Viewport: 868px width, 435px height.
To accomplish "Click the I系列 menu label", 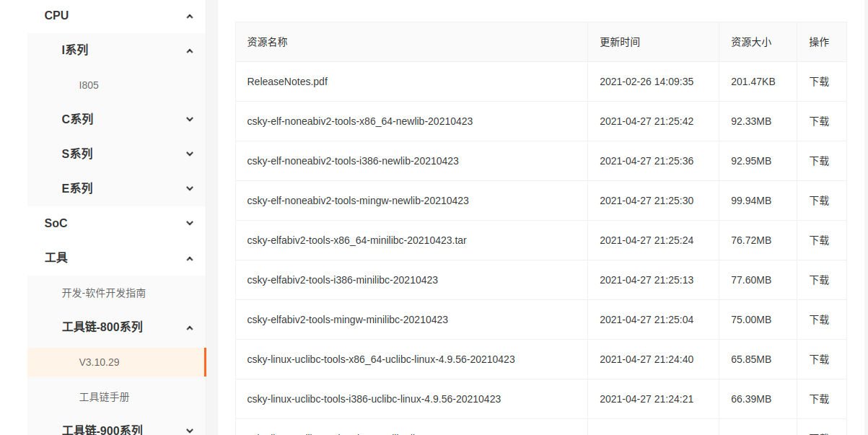I will point(75,50).
